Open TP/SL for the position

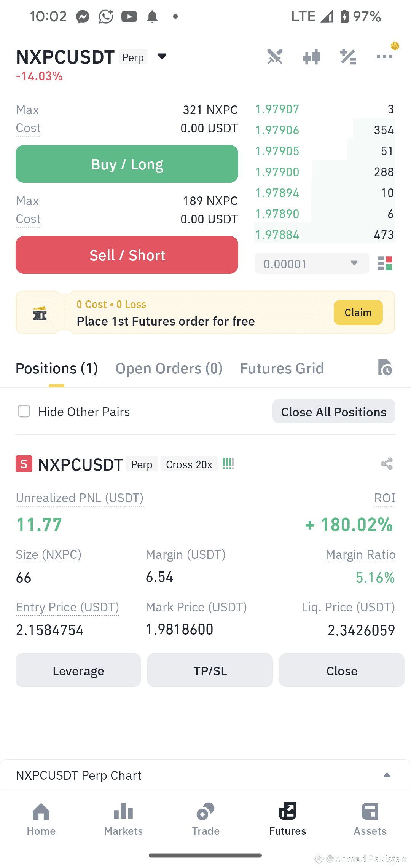tap(210, 670)
